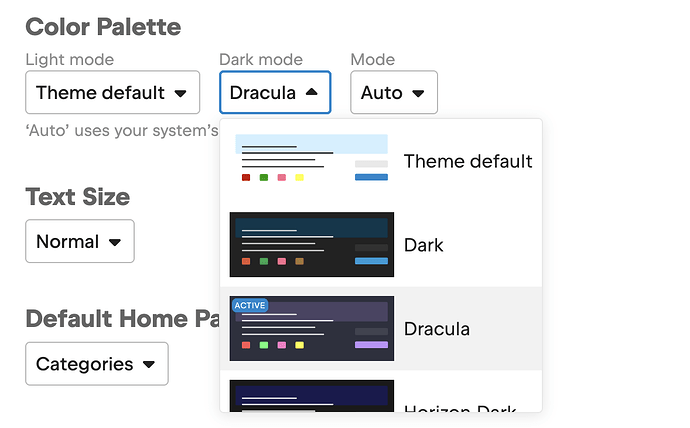Screen dimensions: 690x428
Task: Expand the Default Home Page Categories dropdown
Action: click(x=96, y=364)
